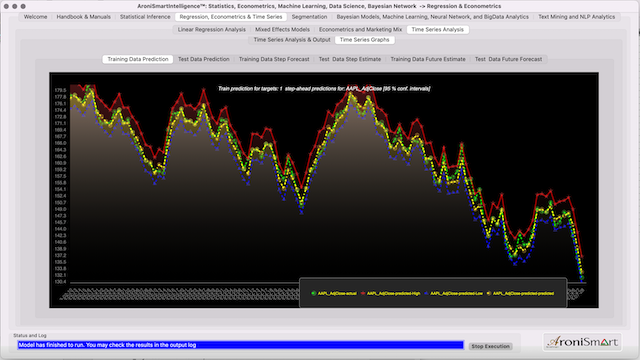Click the 155.8 y-axis label

(60, 183)
